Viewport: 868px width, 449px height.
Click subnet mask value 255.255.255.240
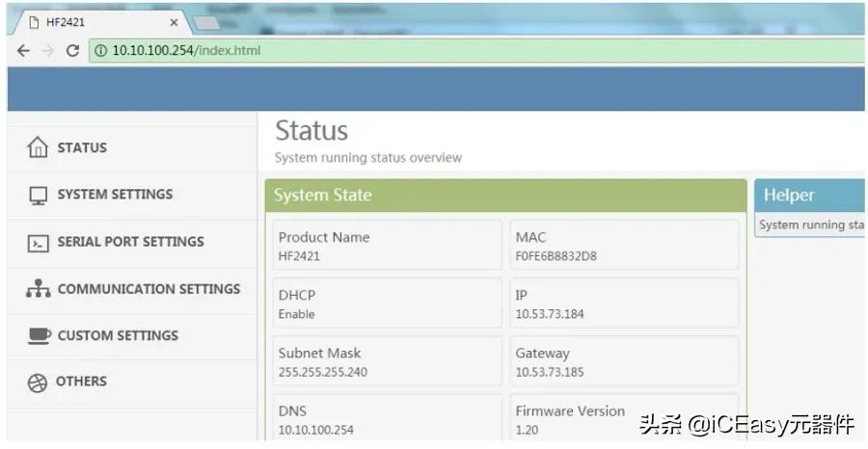(323, 372)
